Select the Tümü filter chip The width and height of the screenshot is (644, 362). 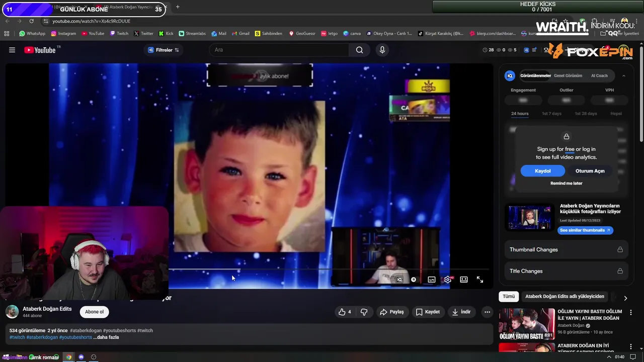[x=509, y=297]
